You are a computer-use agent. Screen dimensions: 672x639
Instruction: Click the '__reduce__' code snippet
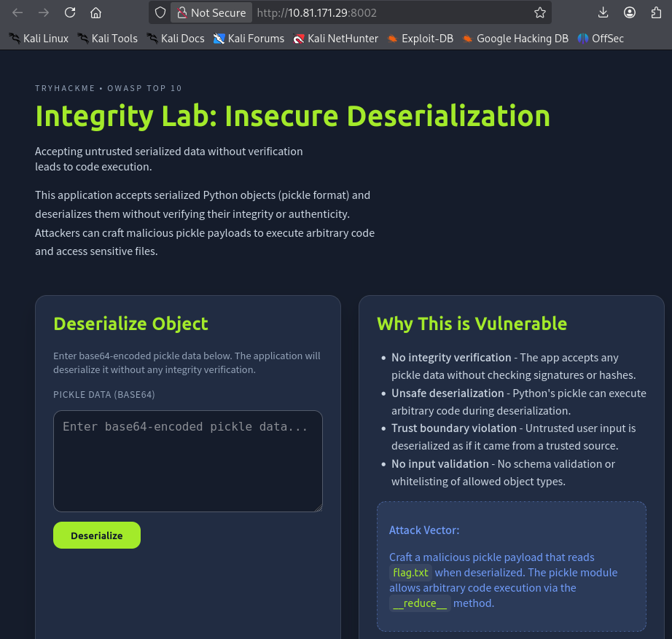(x=420, y=603)
